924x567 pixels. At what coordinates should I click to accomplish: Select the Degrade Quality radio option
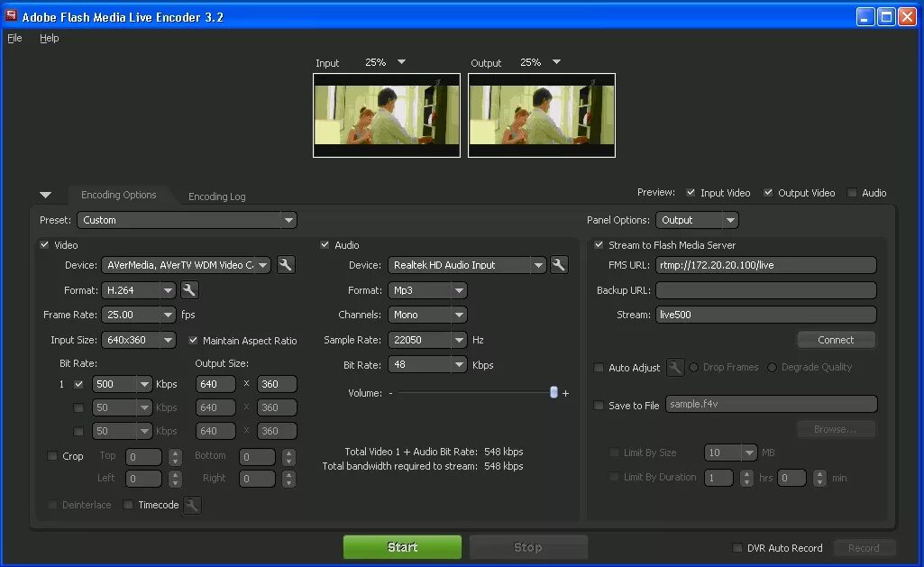coord(772,367)
